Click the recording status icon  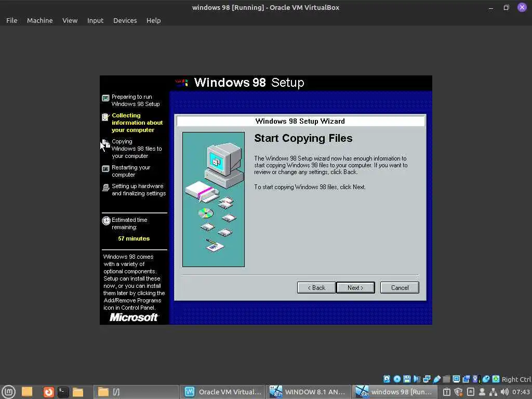coord(466,379)
